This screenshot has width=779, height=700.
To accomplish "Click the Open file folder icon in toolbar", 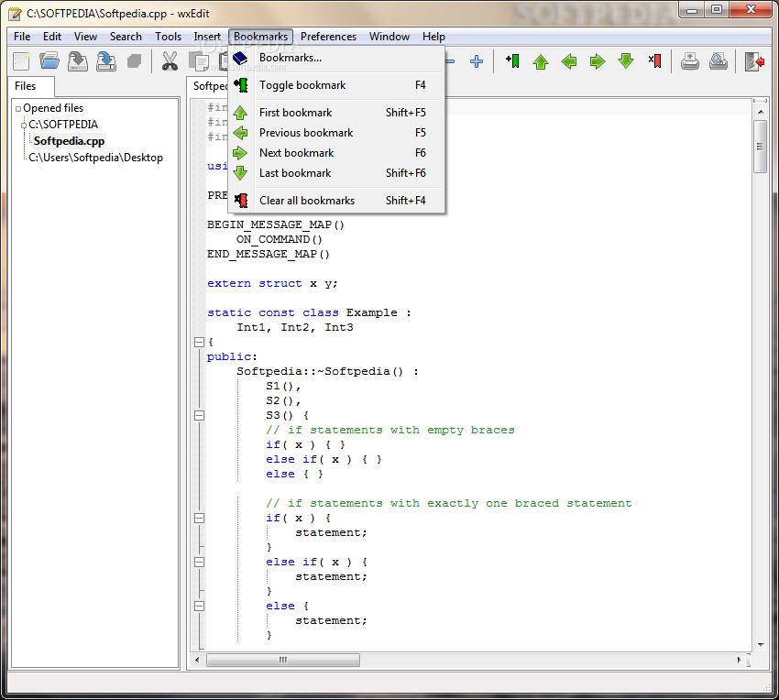I will pos(49,61).
